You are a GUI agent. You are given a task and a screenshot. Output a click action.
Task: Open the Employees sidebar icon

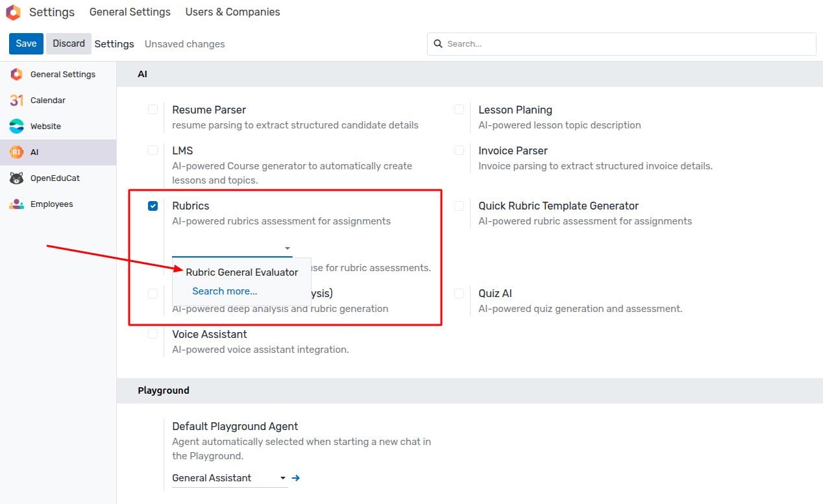pyautogui.click(x=17, y=204)
